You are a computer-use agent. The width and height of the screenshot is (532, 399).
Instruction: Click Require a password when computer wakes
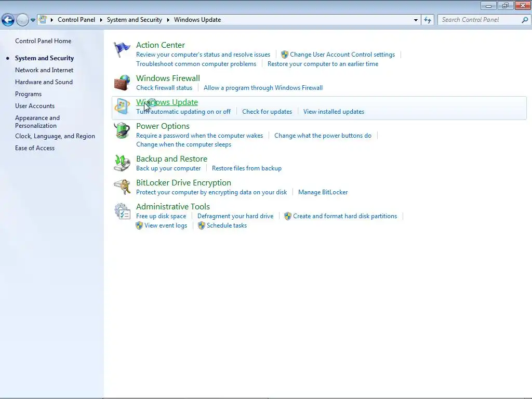(199, 136)
